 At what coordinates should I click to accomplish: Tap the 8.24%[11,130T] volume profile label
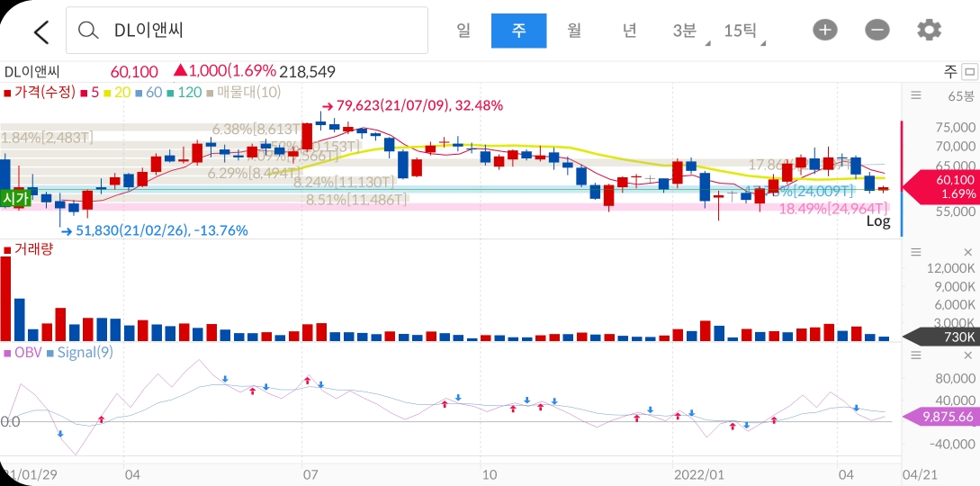[x=344, y=182]
